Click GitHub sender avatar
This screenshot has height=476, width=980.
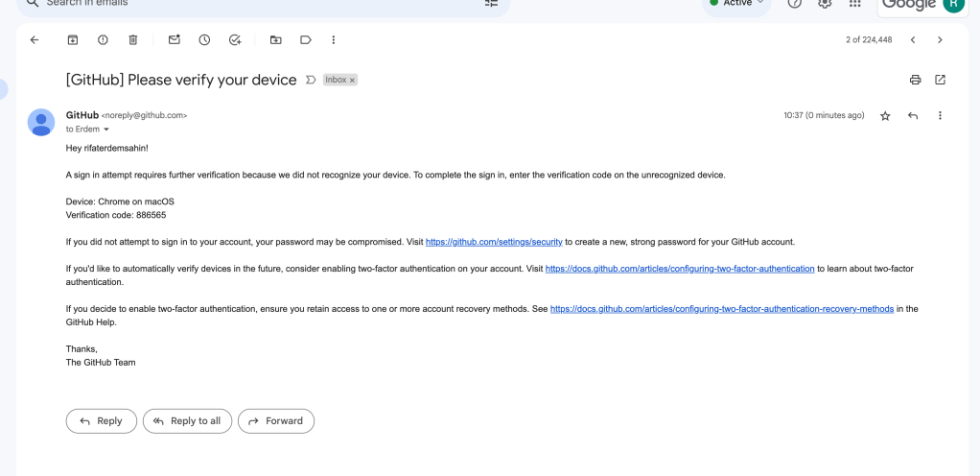(x=41, y=122)
